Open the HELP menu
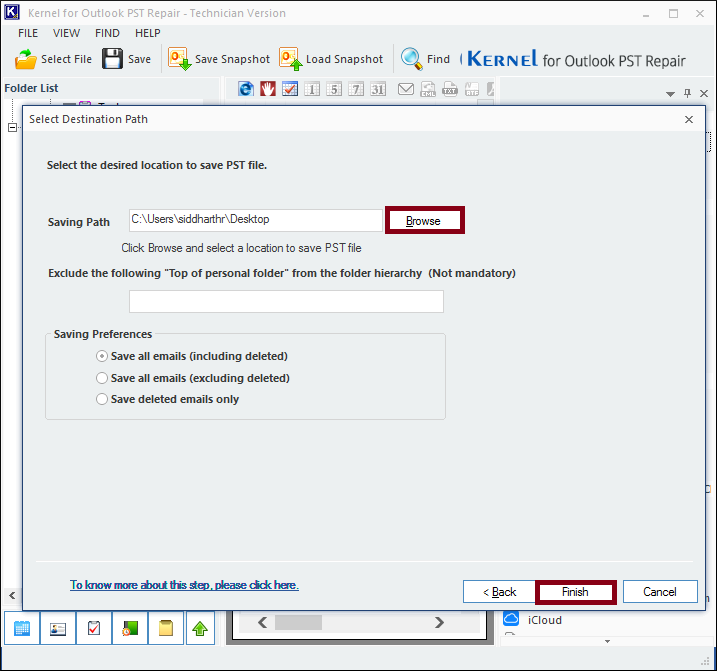The height and width of the screenshot is (671, 717). [148, 33]
